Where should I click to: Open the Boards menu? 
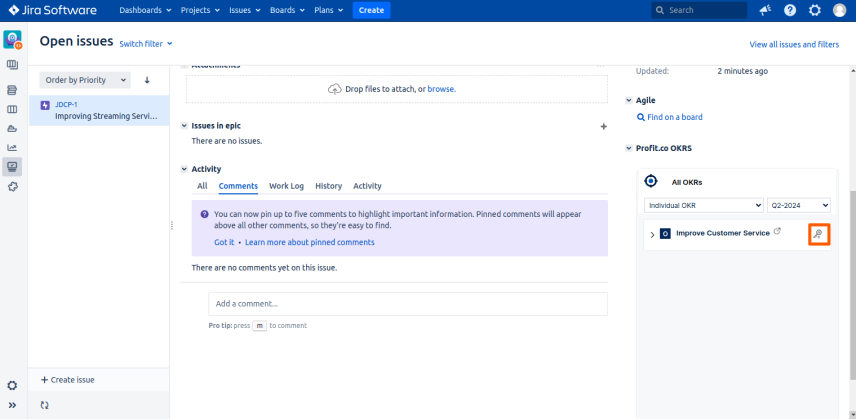[x=286, y=10]
